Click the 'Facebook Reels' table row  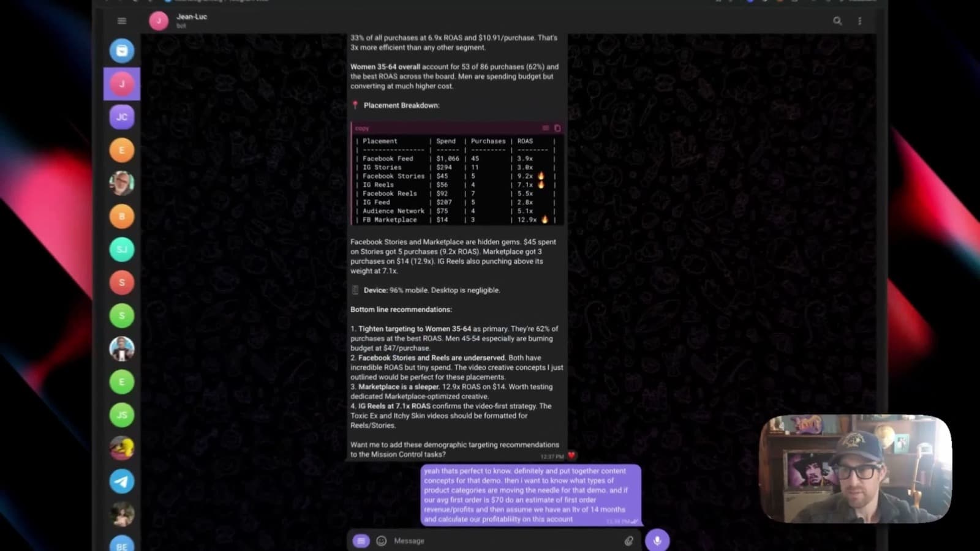[456, 193]
